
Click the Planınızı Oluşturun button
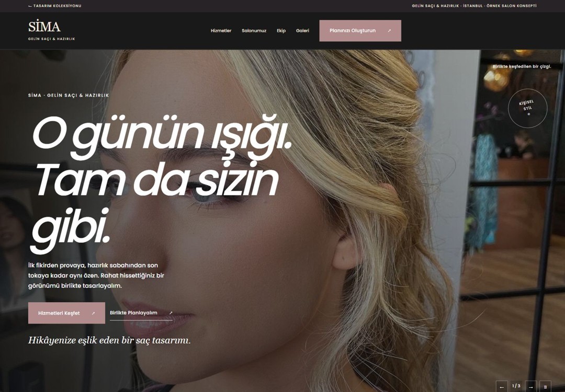(x=360, y=31)
